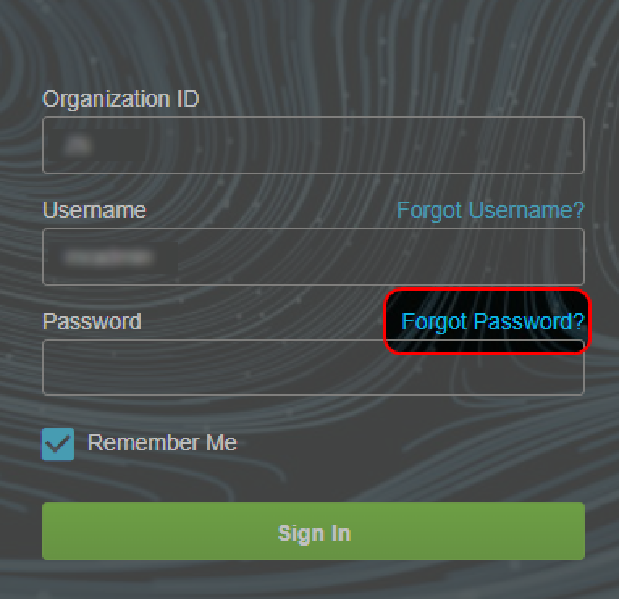
Task: Click the highlighted Forgot Password link
Action: (492, 321)
